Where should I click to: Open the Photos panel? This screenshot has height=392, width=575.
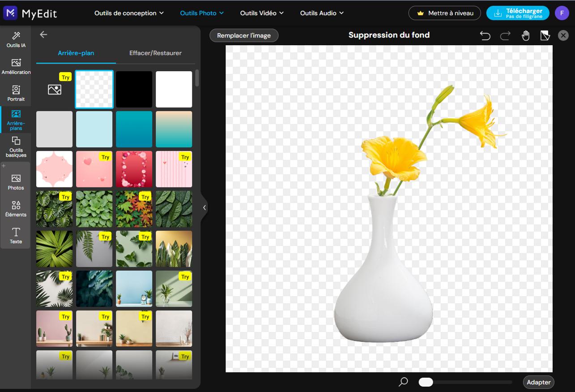click(16, 181)
